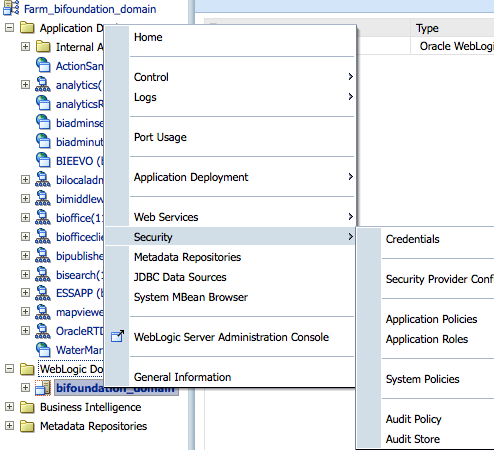Click the ESSAPP cluster icon
The image size is (494, 450).
[x=43, y=293]
